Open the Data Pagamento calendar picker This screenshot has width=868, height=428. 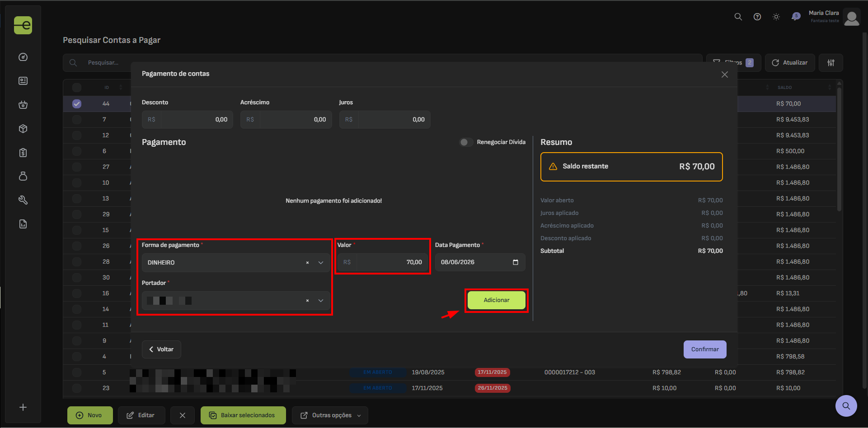pyautogui.click(x=516, y=262)
